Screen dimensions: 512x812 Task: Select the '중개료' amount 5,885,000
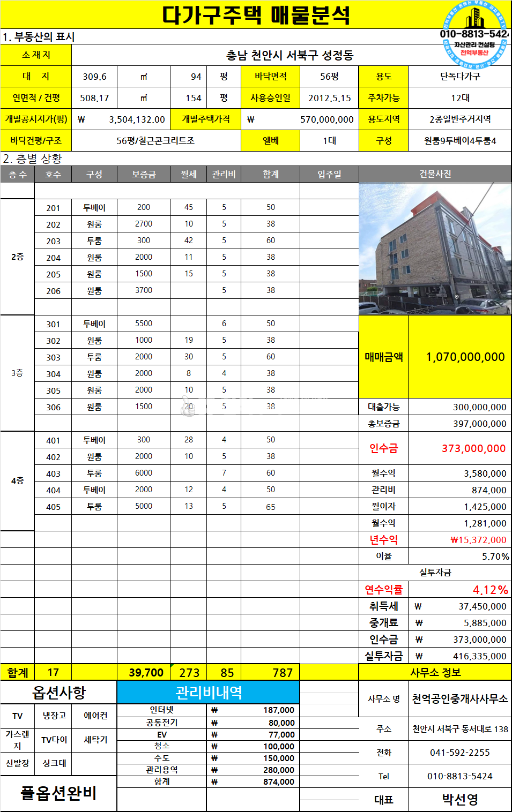pyautogui.click(x=485, y=623)
